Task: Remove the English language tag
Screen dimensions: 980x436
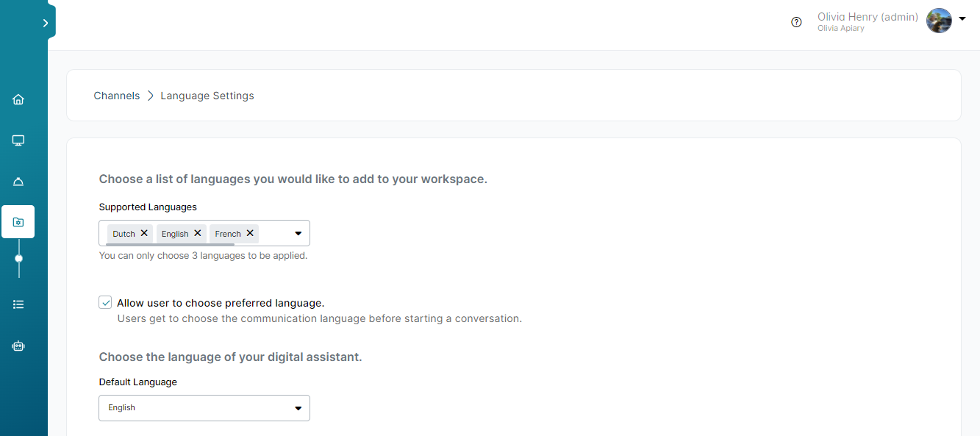Action: coord(197,233)
